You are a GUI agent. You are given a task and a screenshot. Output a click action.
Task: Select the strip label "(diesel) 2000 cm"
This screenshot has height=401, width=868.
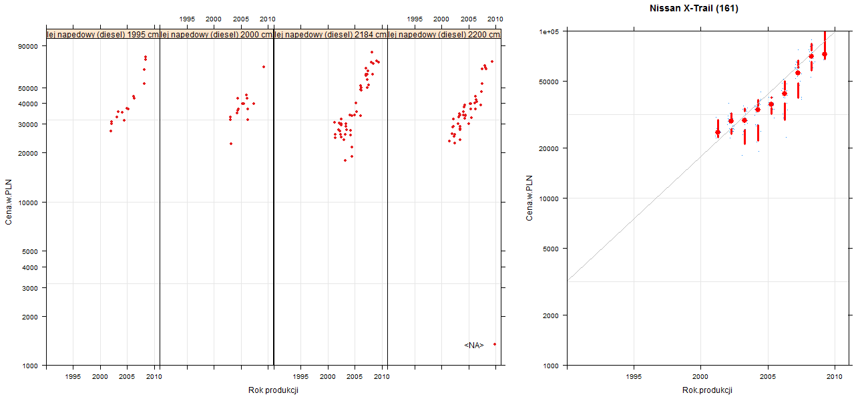(x=241, y=35)
